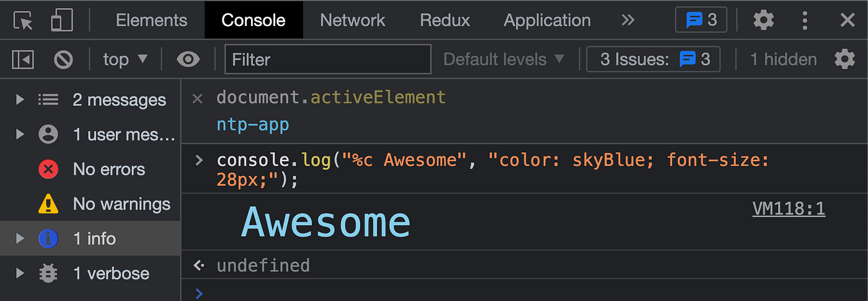Click the console.log command input chevron

point(198,161)
